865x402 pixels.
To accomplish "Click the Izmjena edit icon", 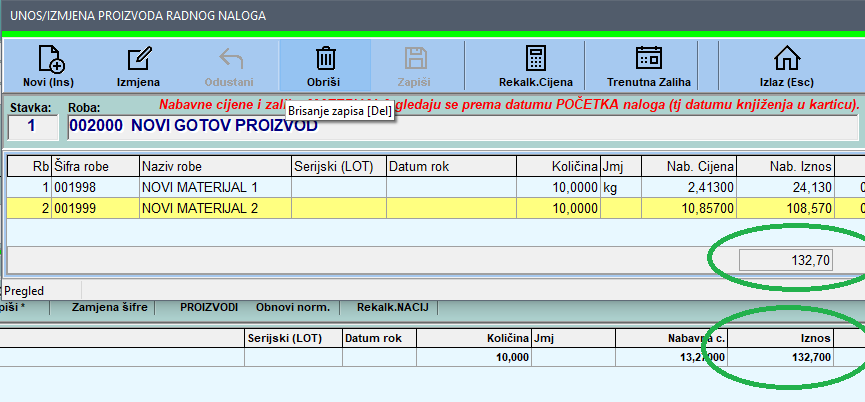I will click(x=139, y=59).
